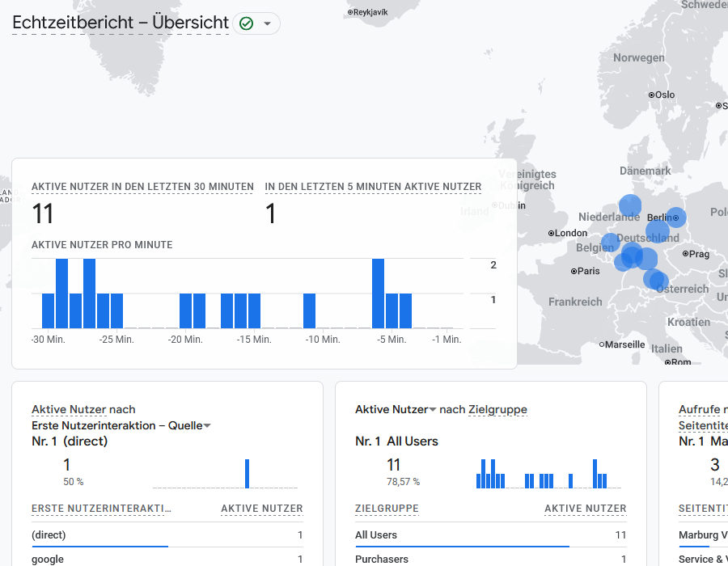Click the Oslo city marker on map
Image resolution: width=728 pixels, height=566 pixels.
pyautogui.click(x=651, y=95)
